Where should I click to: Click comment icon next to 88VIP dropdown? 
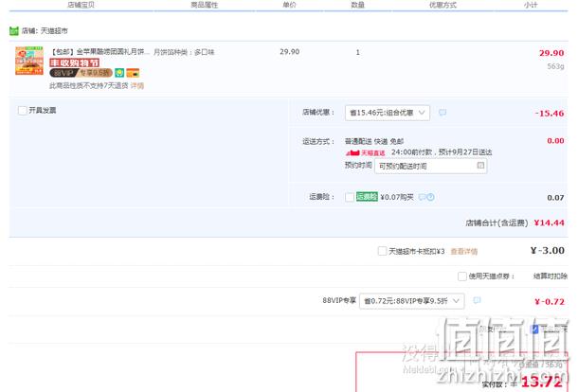(477, 300)
